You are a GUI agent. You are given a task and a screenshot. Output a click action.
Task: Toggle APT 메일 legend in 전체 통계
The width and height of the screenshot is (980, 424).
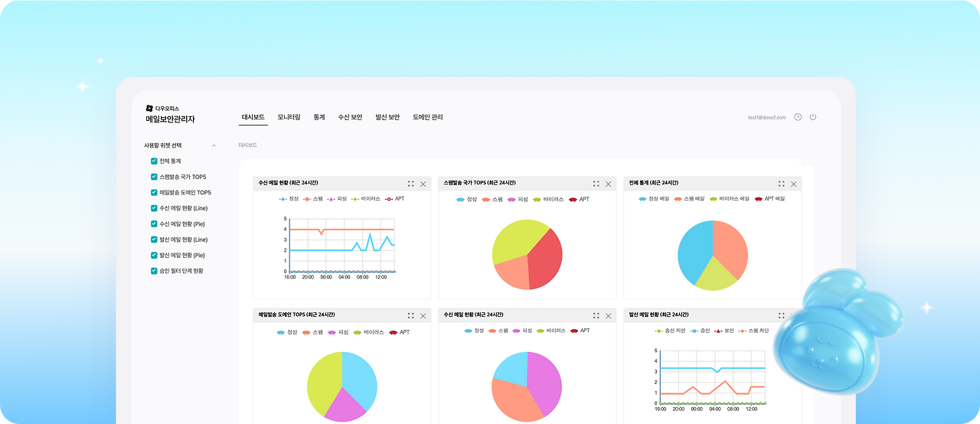click(770, 199)
